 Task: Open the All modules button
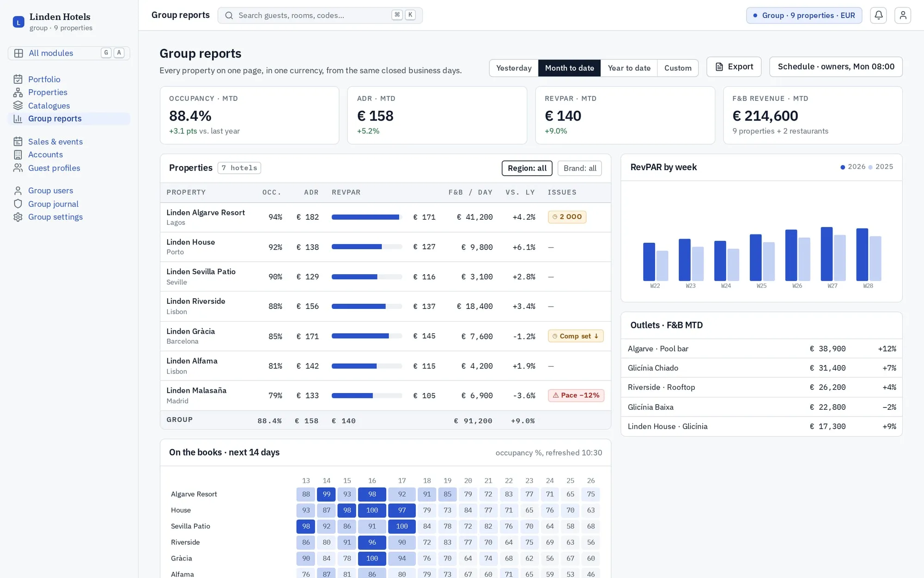click(69, 53)
